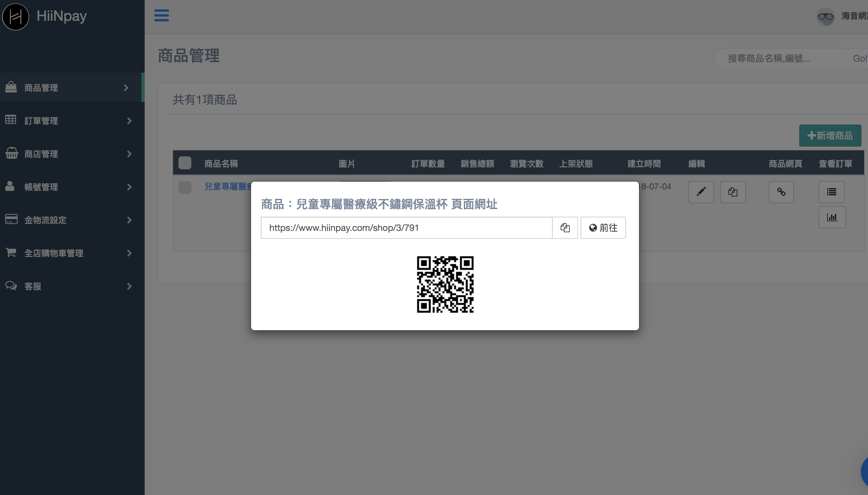868x495 pixels.
Task: Expand the 客服 chevron
Action: 129,286
